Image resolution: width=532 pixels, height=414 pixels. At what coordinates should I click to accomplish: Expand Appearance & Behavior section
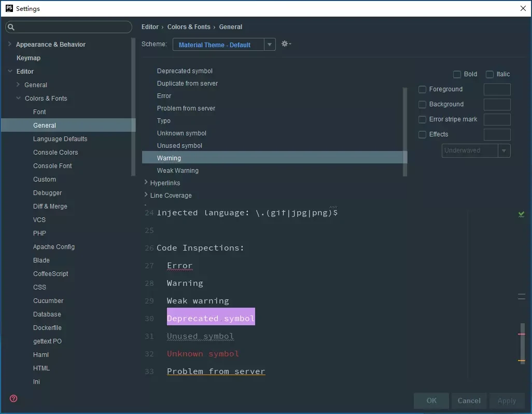(x=10, y=45)
